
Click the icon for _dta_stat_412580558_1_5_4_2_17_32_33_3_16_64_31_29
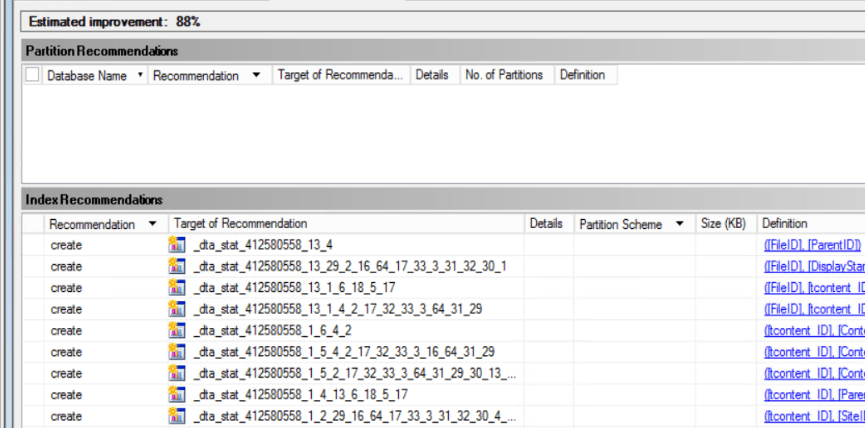pos(178,352)
